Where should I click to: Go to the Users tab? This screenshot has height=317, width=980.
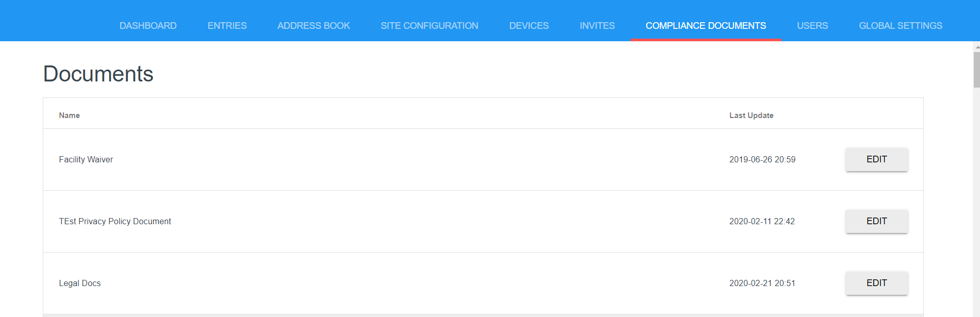(812, 26)
